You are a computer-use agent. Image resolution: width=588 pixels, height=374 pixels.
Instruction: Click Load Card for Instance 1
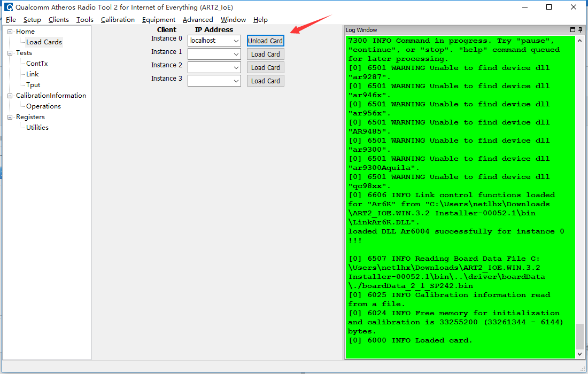pos(266,54)
